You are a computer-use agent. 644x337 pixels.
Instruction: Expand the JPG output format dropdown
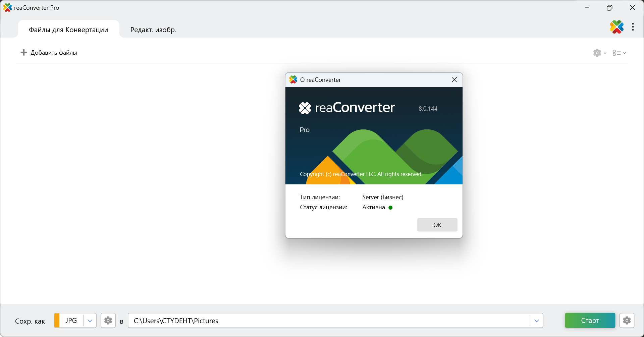pos(90,321)
